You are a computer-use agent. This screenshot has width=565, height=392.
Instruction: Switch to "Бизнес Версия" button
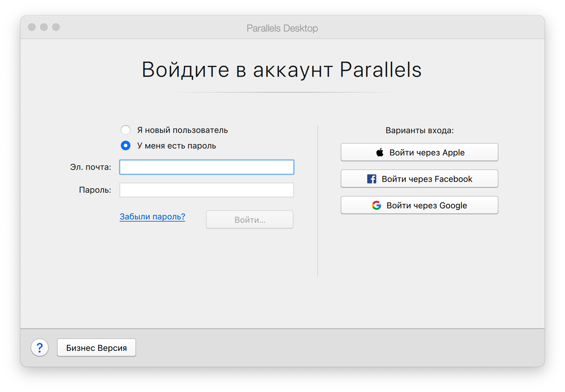pos(96,348)
